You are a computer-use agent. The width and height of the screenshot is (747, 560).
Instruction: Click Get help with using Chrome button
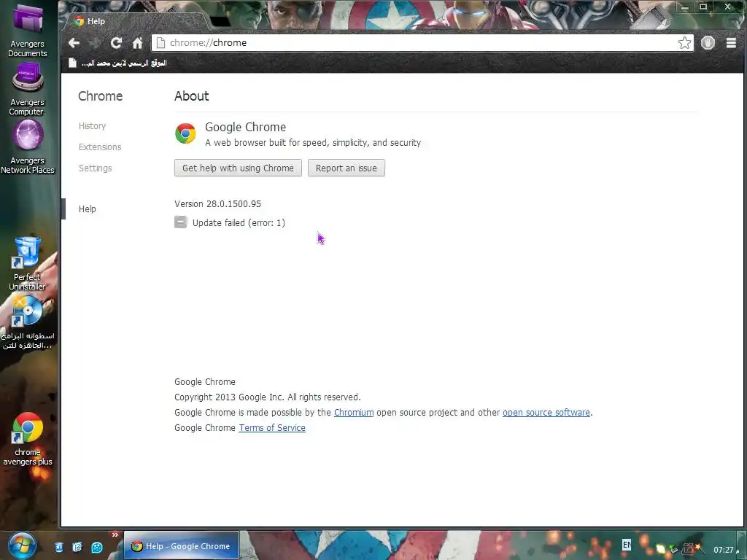tap(238, 168)
